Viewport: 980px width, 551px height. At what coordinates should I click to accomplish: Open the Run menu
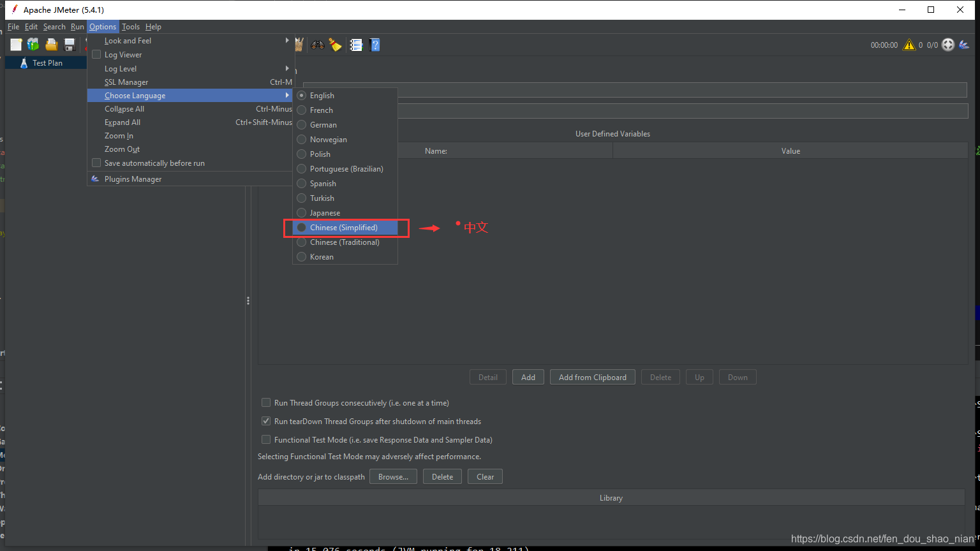pos(77,27)
